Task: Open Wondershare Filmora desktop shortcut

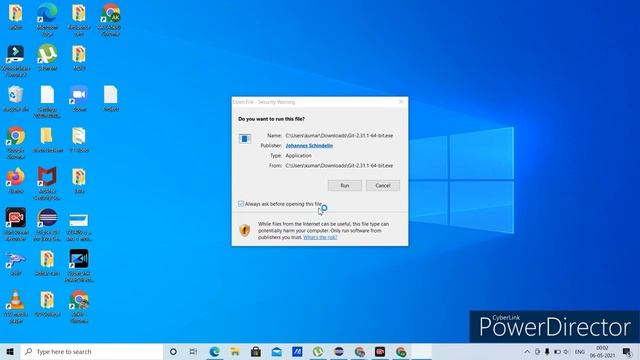Action: (x=16, y=60)
